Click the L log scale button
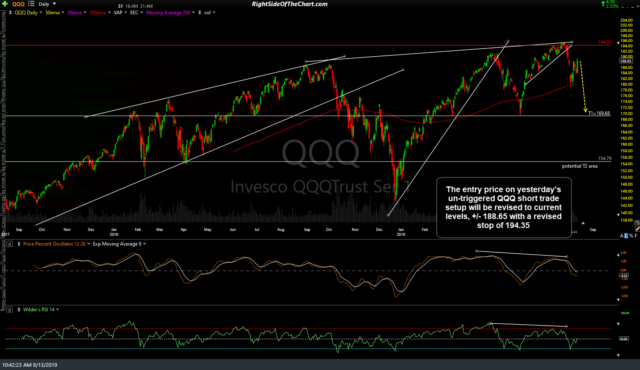 click(626, 236)
